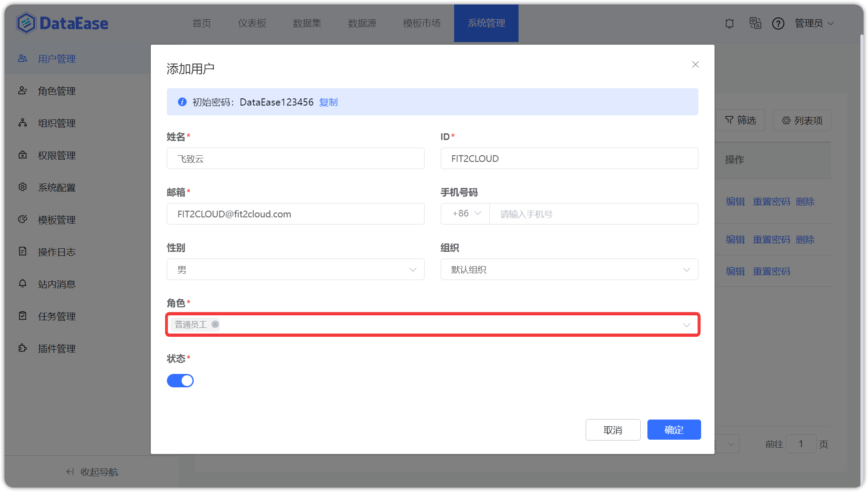868x492 pixels.
Task: Open the notification bell in the top bar
Action: tap(729, 23)
